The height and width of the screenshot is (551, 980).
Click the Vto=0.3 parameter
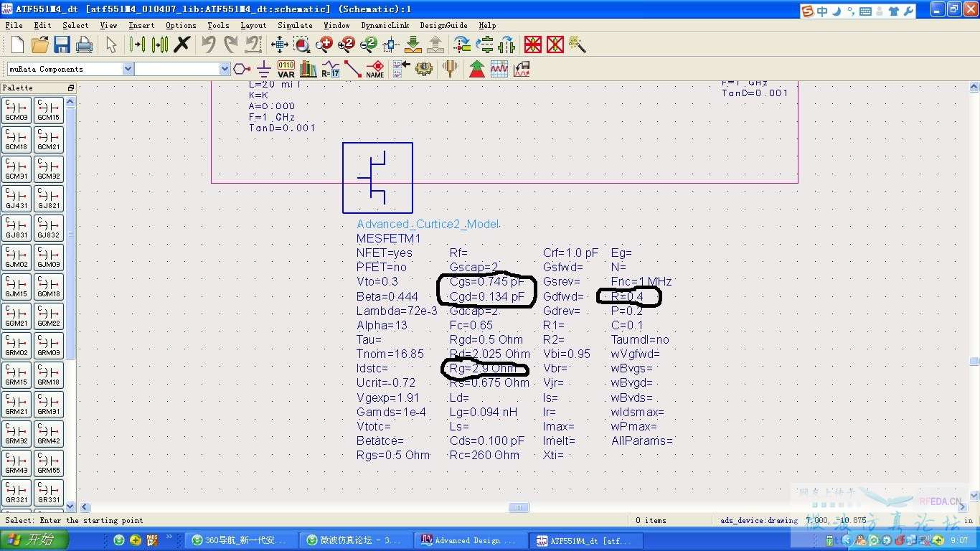point(377,281)
